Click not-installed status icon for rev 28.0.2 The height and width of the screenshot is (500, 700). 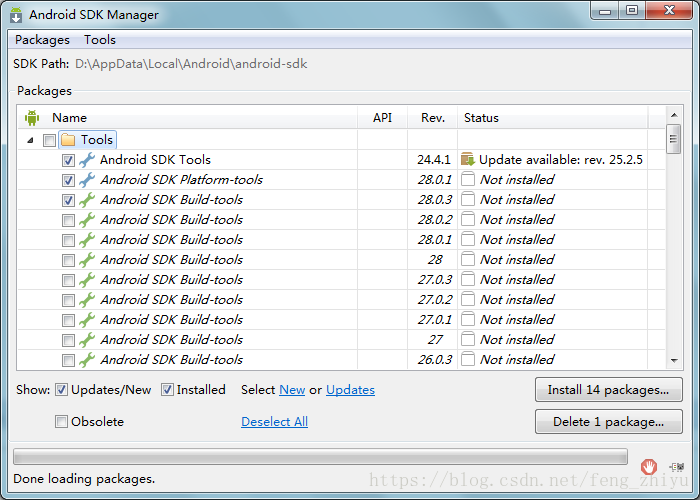(x=467, y=219)
